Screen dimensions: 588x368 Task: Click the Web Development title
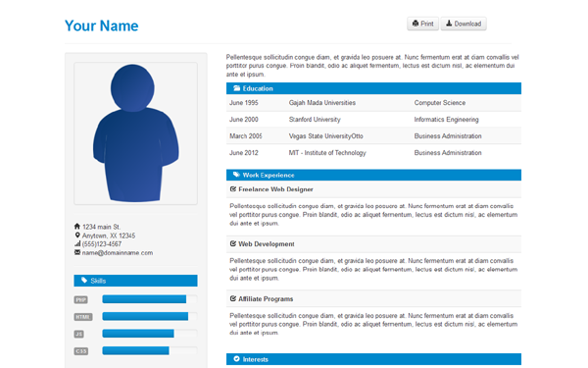(267, 244)
